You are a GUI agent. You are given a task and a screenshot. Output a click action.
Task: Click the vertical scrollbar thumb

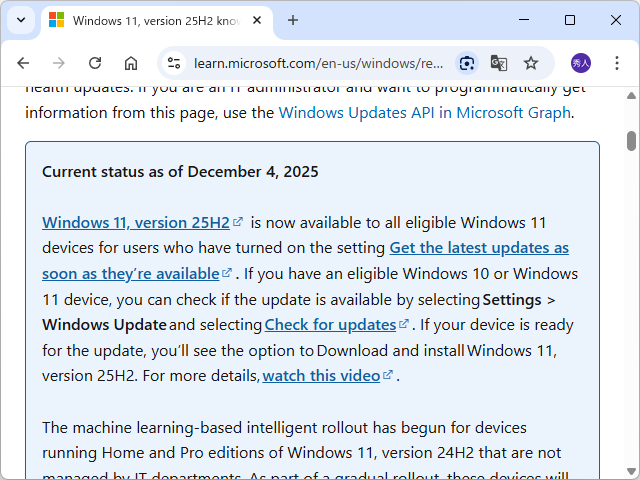pyautogui.click(x=631, y=141)
